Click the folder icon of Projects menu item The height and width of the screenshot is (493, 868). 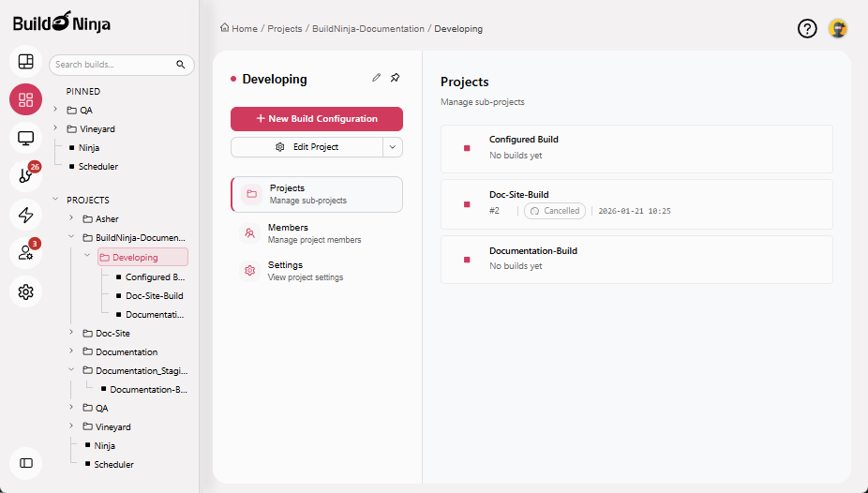[252, 194]
